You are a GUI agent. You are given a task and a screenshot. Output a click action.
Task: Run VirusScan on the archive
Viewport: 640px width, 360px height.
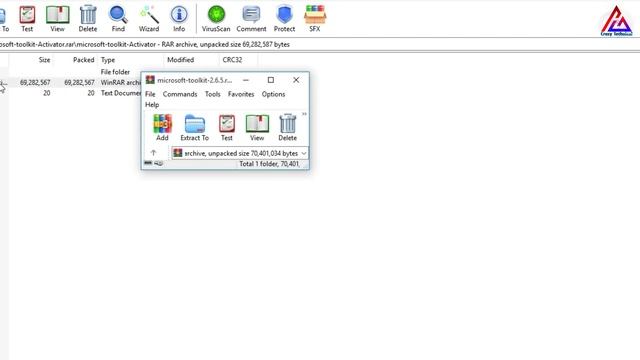(216, 18)
